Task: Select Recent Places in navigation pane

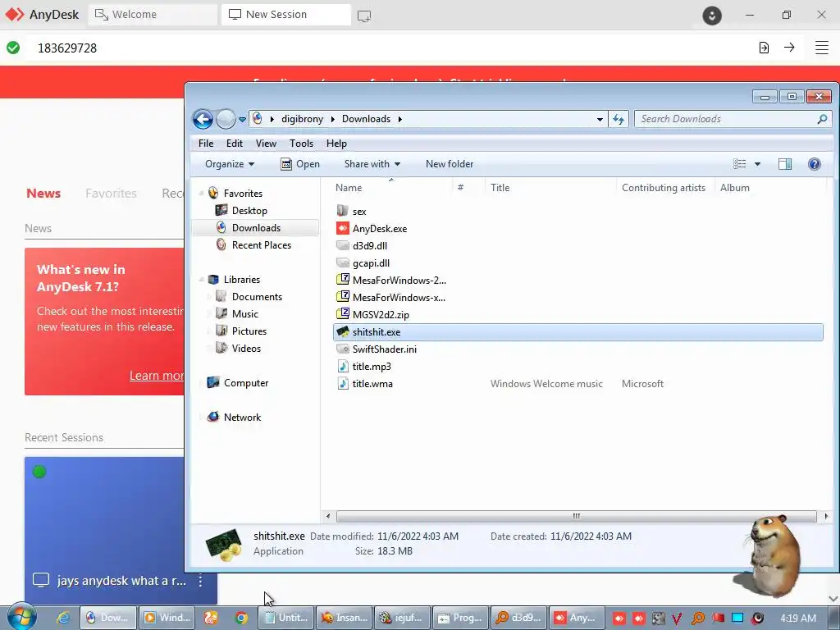Action: (x=261, y=244)
